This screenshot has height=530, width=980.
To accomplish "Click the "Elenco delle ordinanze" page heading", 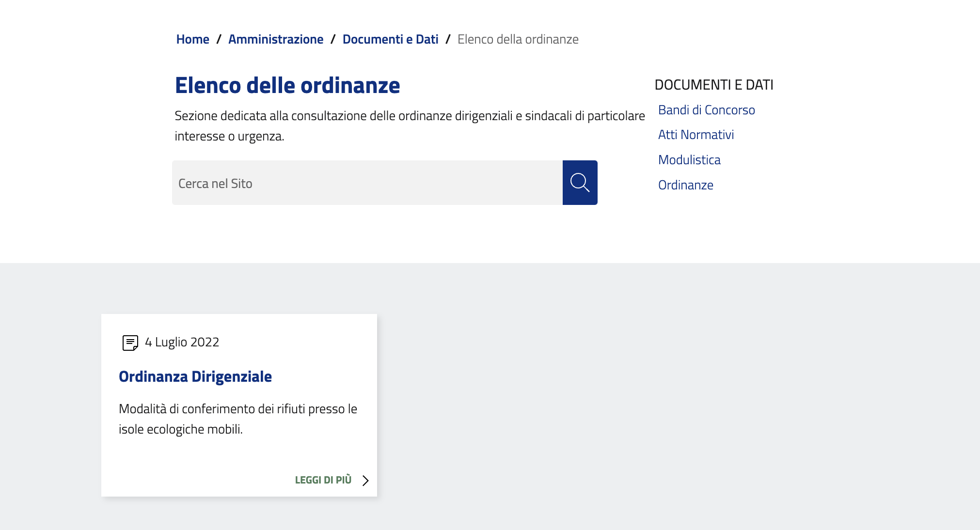I will coord(287,85).
